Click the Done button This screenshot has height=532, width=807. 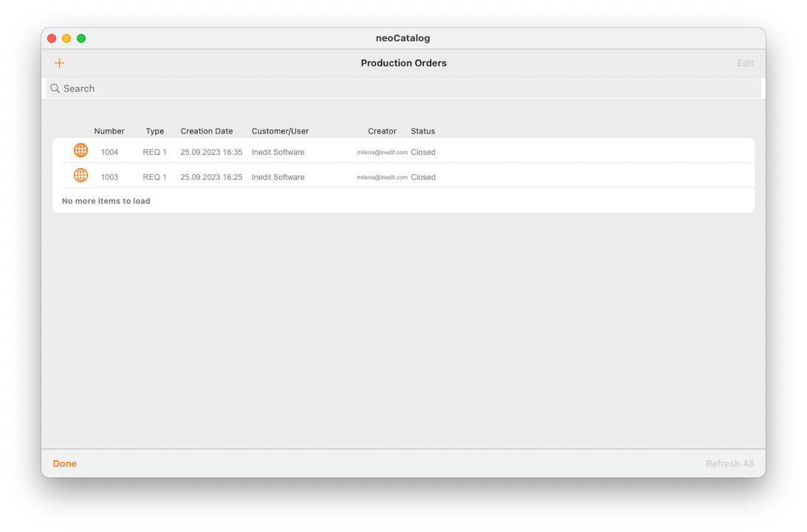click(65, 463)
